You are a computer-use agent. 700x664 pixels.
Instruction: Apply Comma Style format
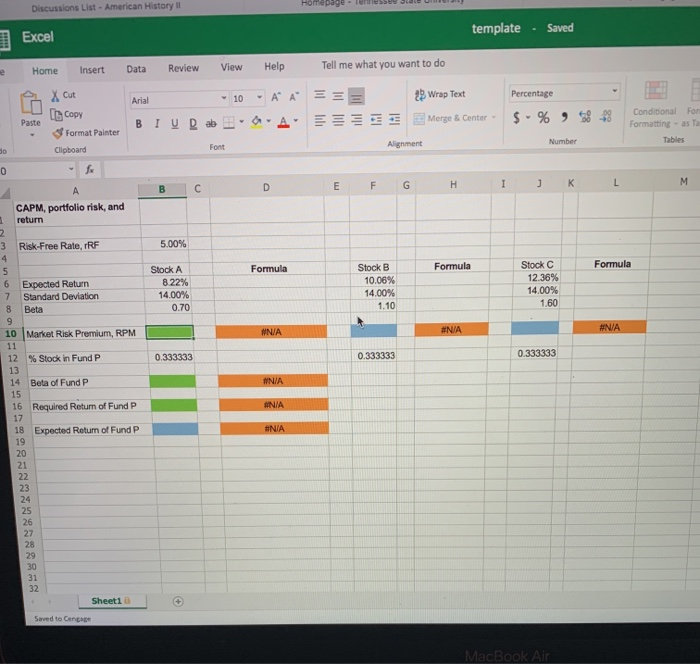(x=565, y=117)
